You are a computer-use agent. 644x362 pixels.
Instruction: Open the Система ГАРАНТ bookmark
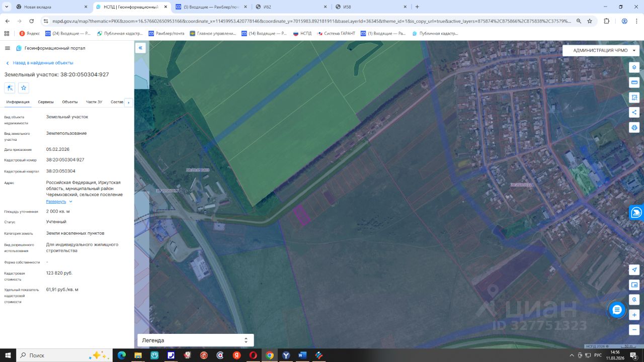click(336, 33)
